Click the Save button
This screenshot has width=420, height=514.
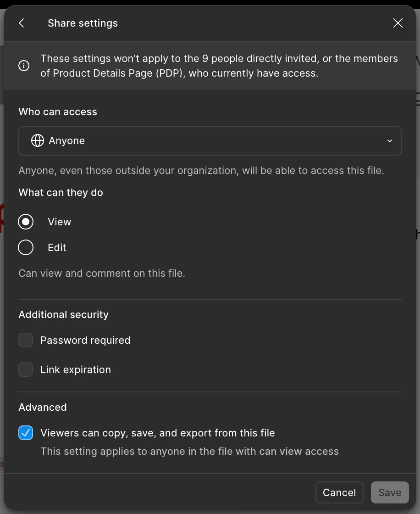pyautogui.click(x=390, y=492)
